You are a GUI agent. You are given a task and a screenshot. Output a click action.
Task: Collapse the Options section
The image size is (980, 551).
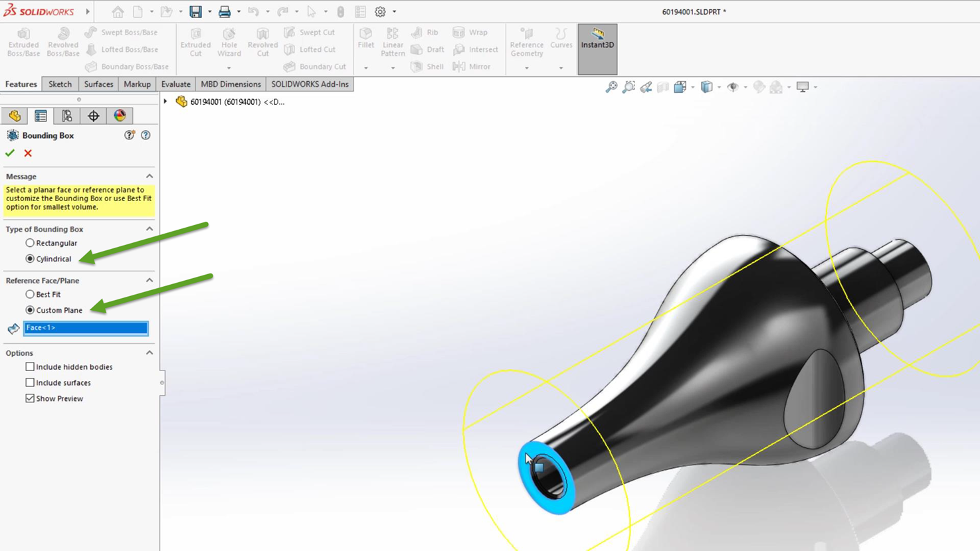pyautogui.click(x=149, y=353)
